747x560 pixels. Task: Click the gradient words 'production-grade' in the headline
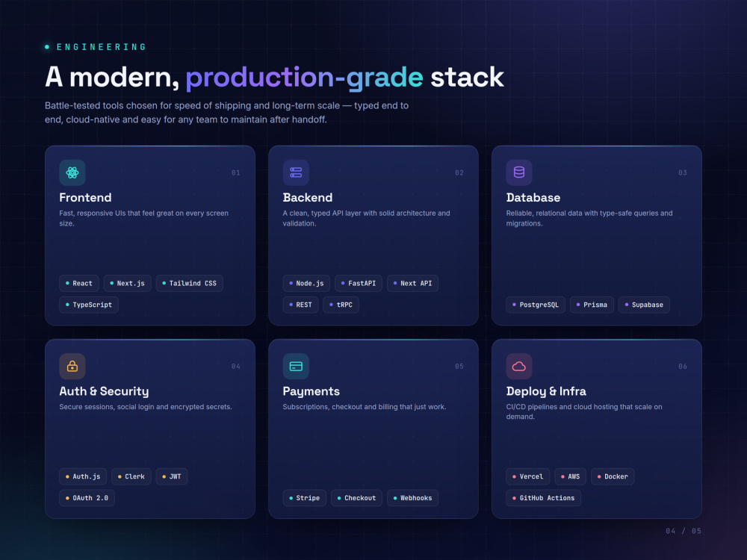point(304,77)
